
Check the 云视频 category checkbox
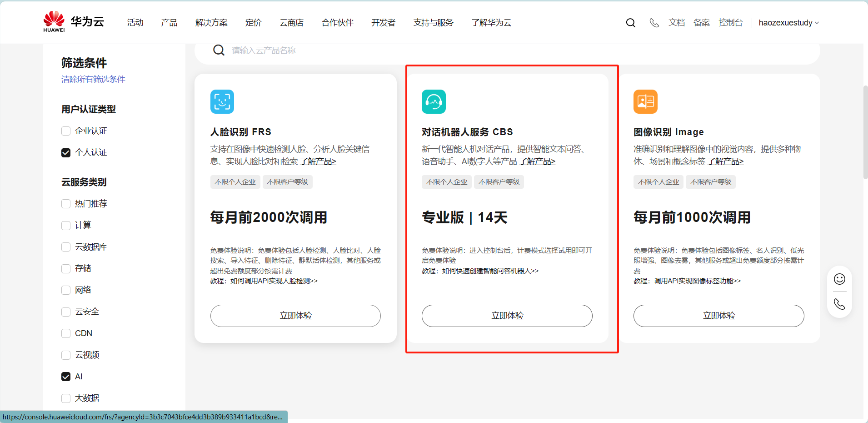66,355
